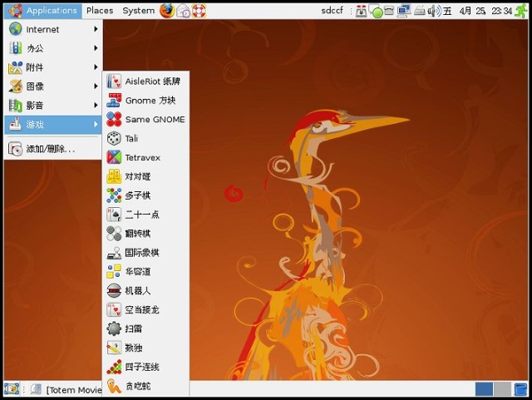Open the volume speaker control
532x400 pixels.
(434, 11)
